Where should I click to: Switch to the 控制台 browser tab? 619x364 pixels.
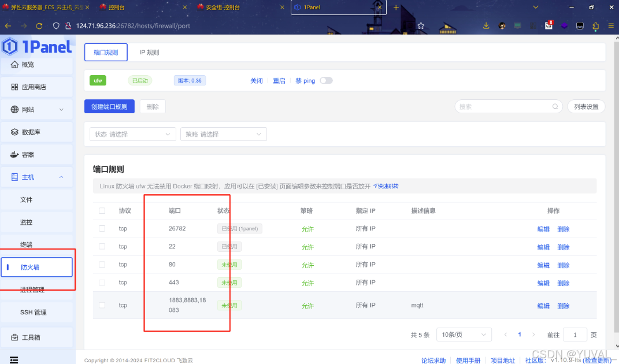point(142,7)
